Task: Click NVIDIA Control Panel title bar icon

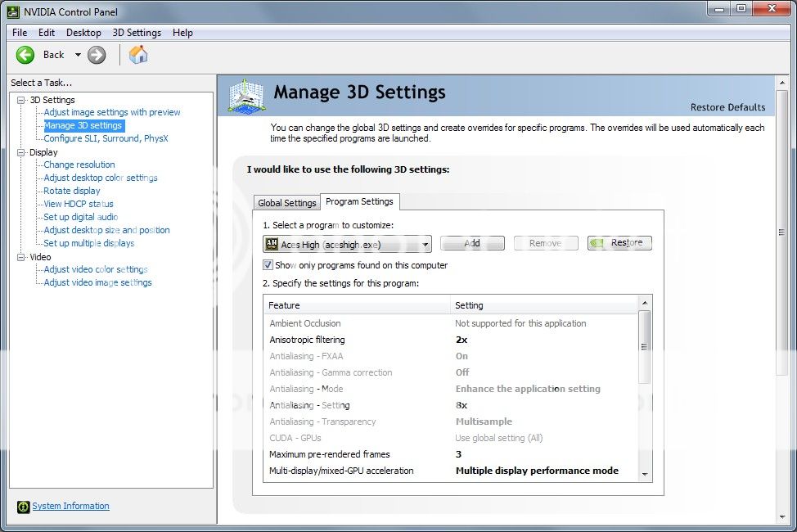Action: click(13, 11)
